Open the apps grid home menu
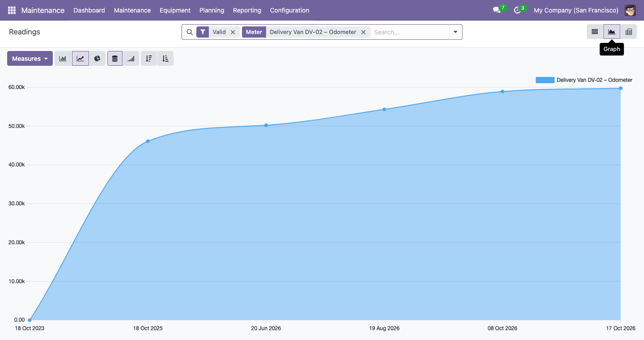This screenshot has width=644, height=340. click(12, 10)
